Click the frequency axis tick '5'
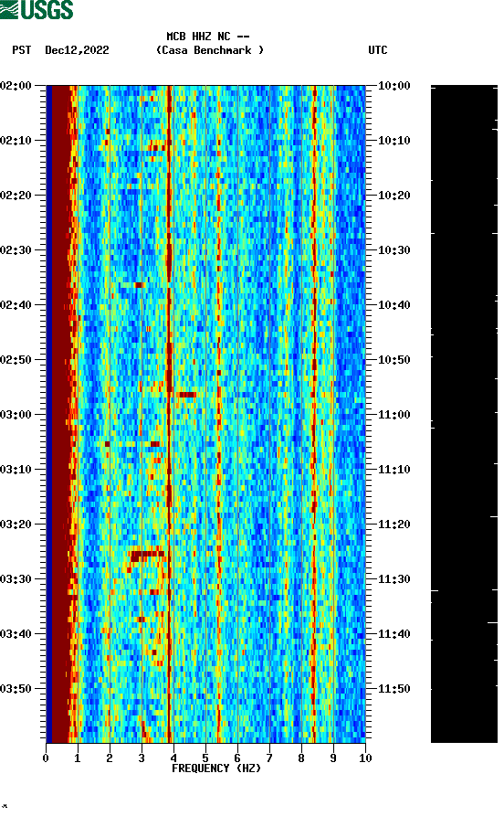 tap(205, 758)
